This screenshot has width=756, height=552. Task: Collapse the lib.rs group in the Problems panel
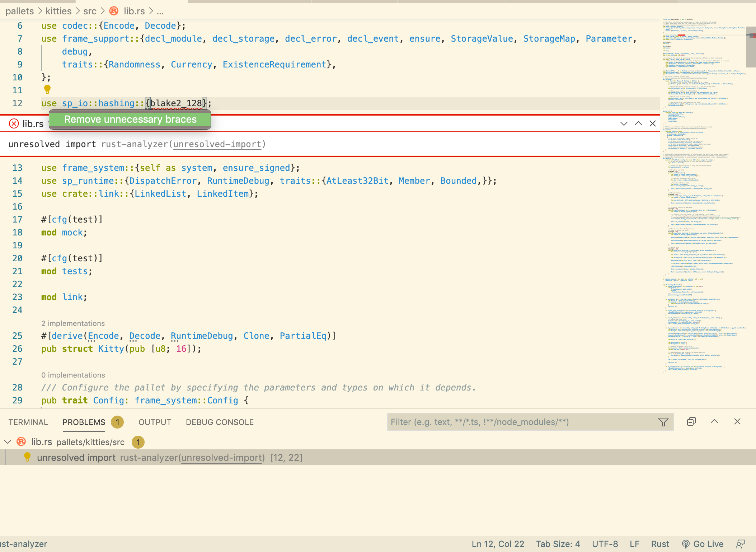point(8,442)
